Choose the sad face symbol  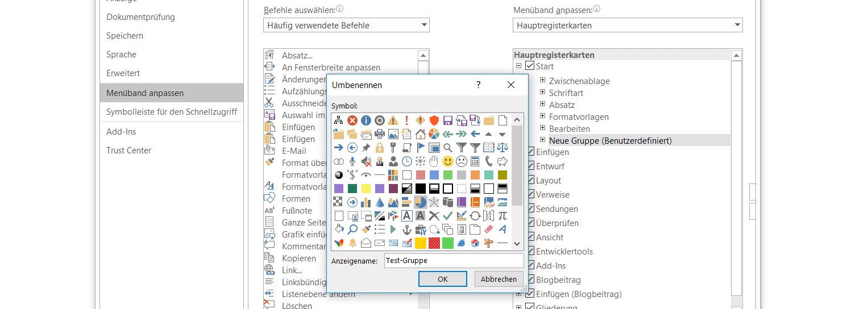(x=462, y=161)
